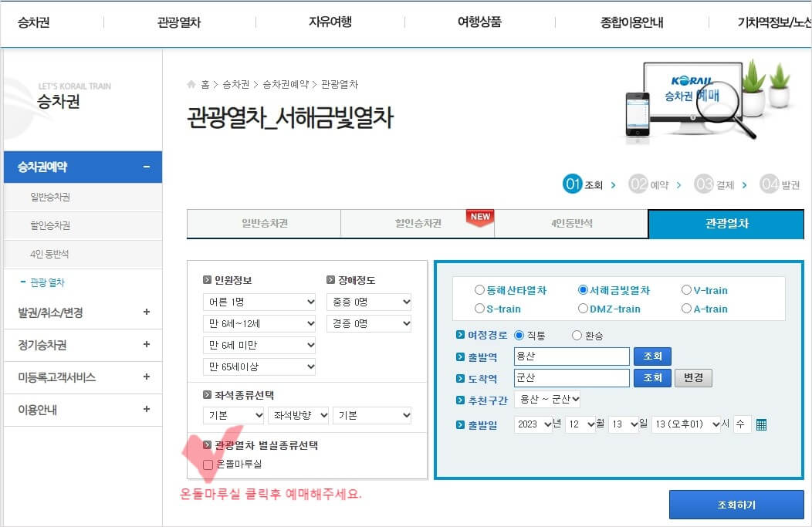Image resolution: width=812 pixels, height=527 pixels.
Task: Open 관광 열차 sidebar link
Action: tap(47, 282)
